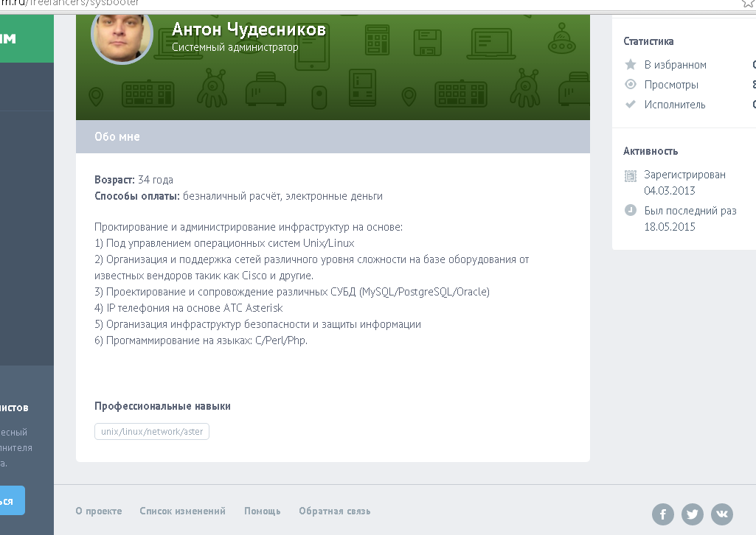Open the Facebook social icon in the footer
Screen dimensions: 756x535
click(663, 514)
